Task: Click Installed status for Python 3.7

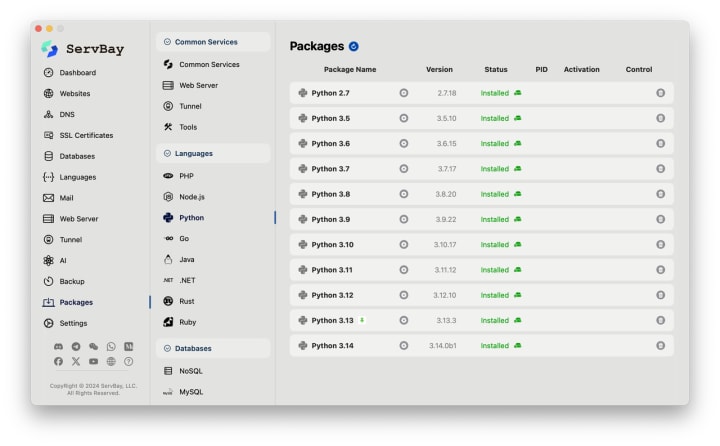Action: (495, 169)
